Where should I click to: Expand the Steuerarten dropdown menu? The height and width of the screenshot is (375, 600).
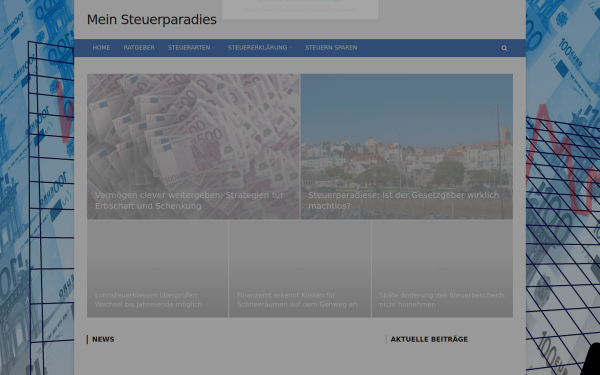click(191, 48)
